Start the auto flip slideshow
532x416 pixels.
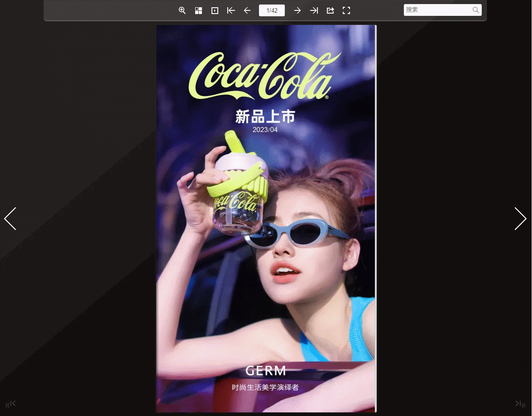(215, 10)
